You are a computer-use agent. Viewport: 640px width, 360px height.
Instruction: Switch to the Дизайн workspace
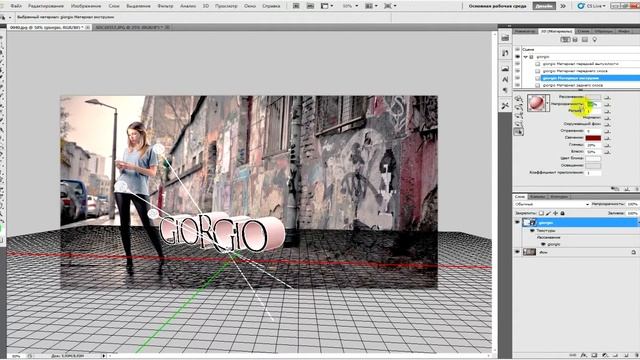(x=544, y=6)
